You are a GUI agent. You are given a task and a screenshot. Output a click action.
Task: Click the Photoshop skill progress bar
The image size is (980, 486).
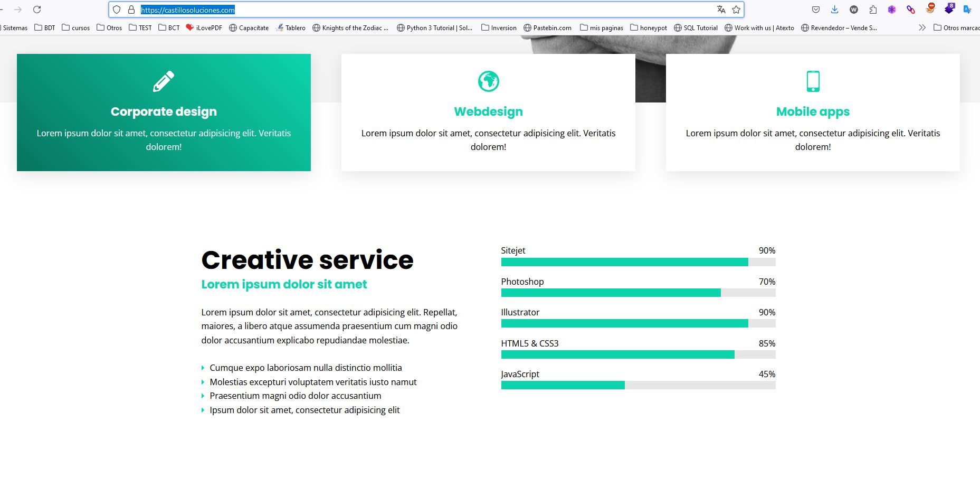click(x=638, y=293)
